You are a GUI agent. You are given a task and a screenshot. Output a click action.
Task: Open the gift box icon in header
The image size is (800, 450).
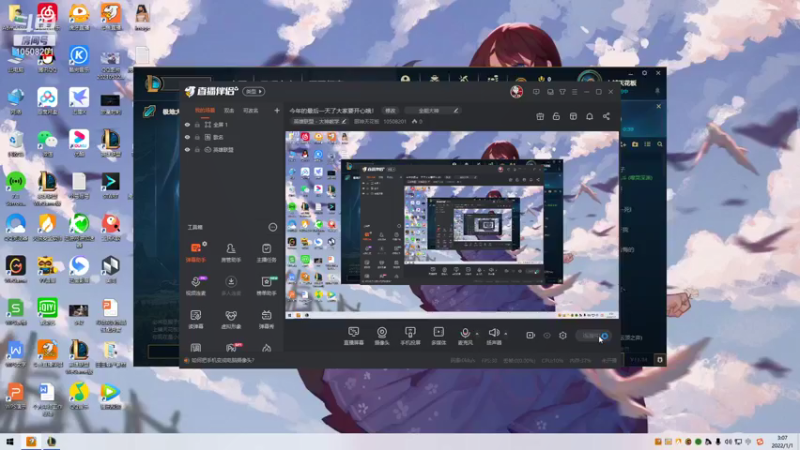coord(540,117)
